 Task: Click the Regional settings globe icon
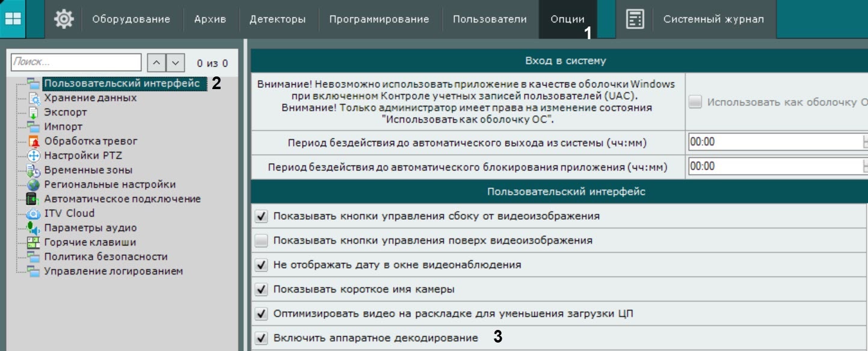tap(34, 185)
